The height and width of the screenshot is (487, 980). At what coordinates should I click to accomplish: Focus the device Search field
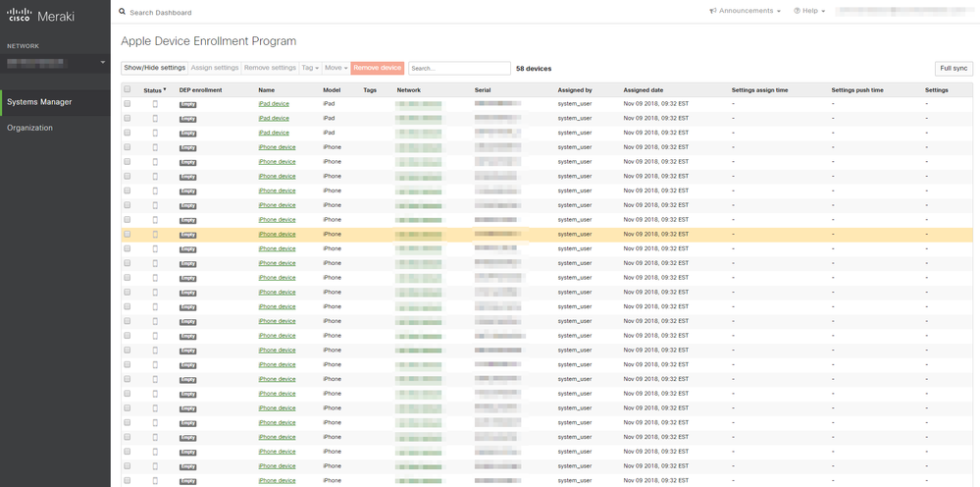[459, 69]
